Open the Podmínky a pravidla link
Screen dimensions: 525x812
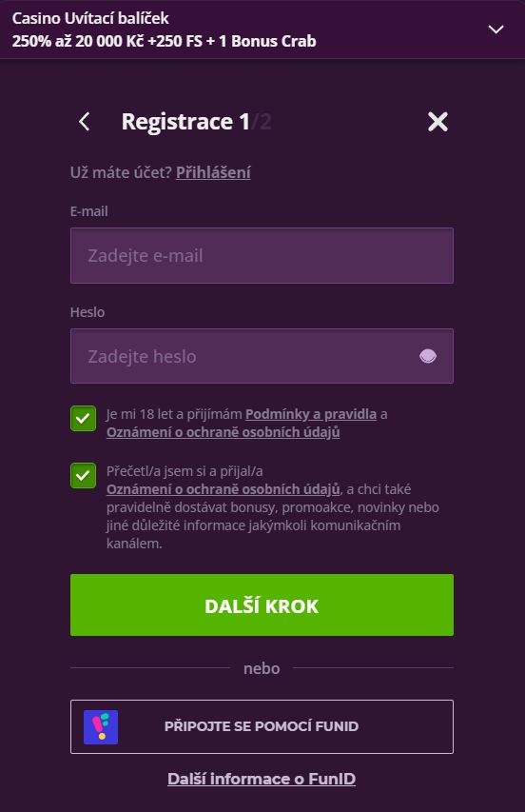[311, 414]
